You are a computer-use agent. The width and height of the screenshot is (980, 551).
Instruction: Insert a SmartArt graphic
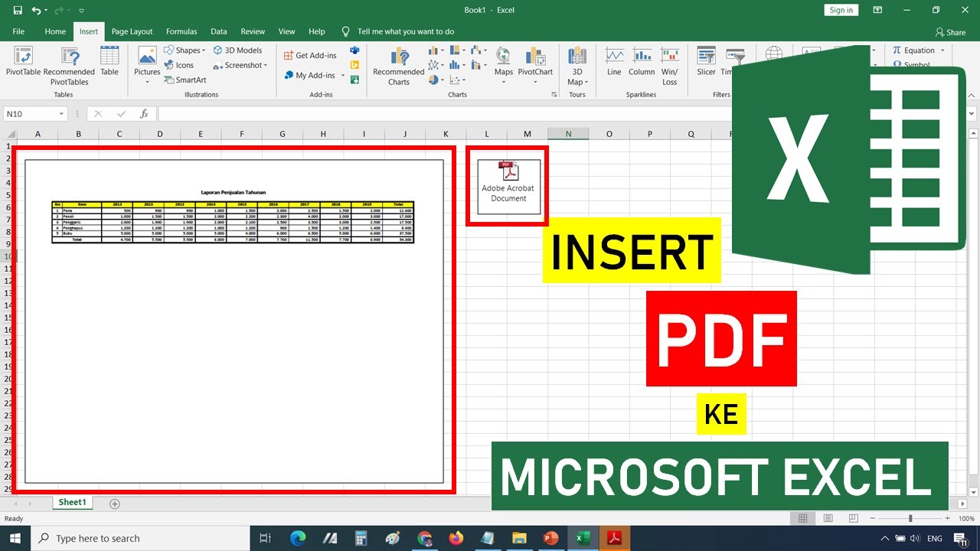[x=185, y=80]
